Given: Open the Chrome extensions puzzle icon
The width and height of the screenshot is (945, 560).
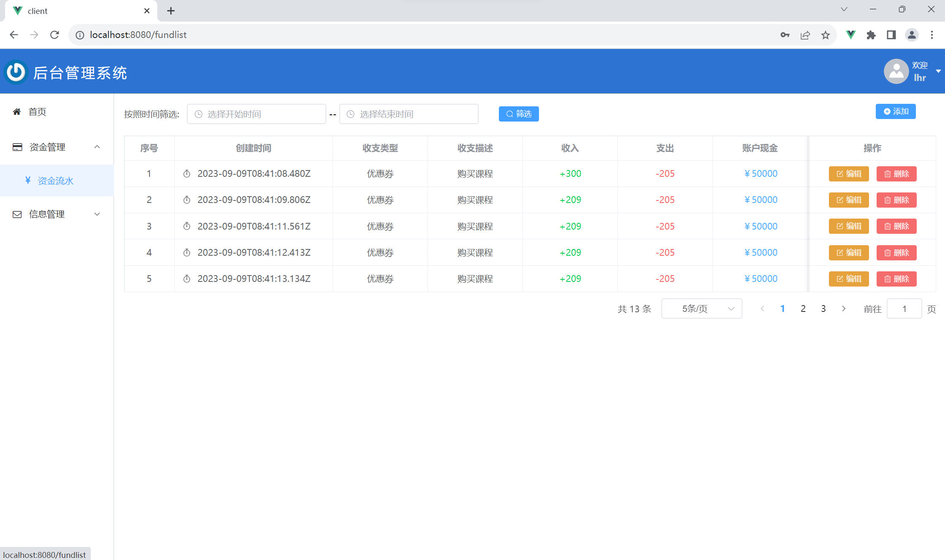Looking at the screenshot, I should [x=871, y=35].
